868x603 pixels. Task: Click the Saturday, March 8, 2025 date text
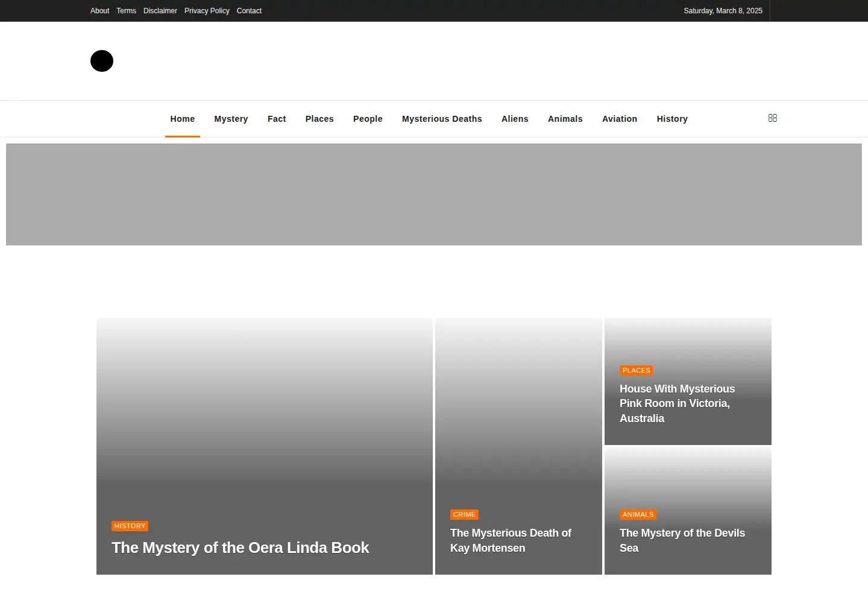[x=723, y=11]
